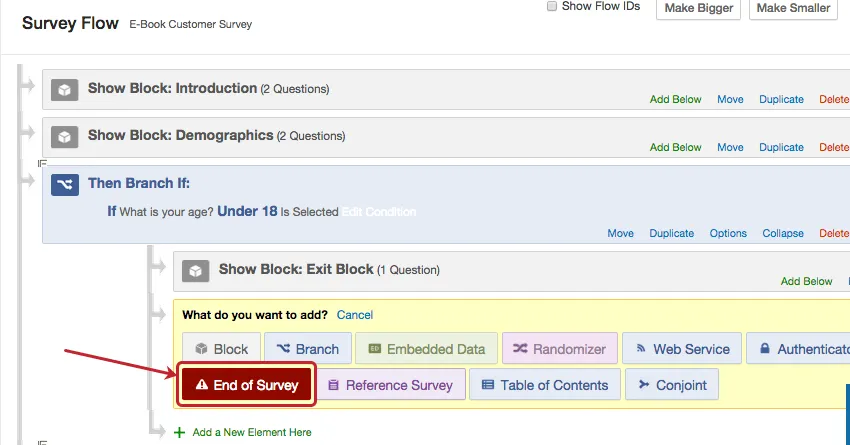Add a Conjoint element
This screenshot has height=445, width=850.
pyautogui.click(x=671, y=385)
